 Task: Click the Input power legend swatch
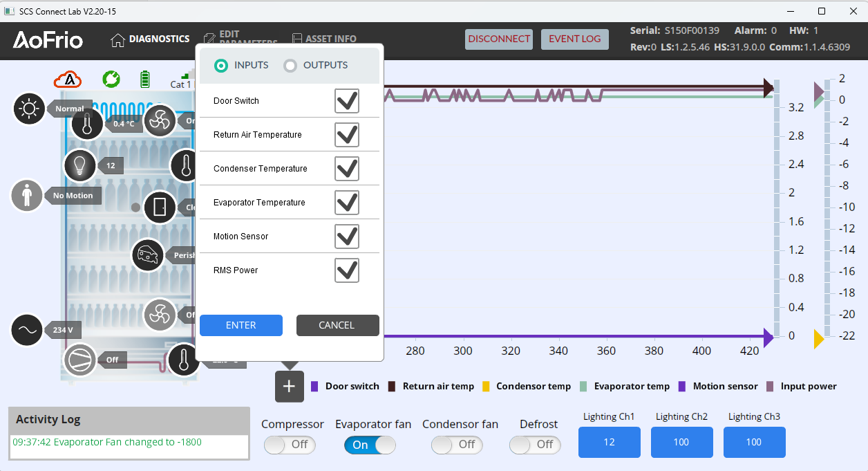pos(770,387)
